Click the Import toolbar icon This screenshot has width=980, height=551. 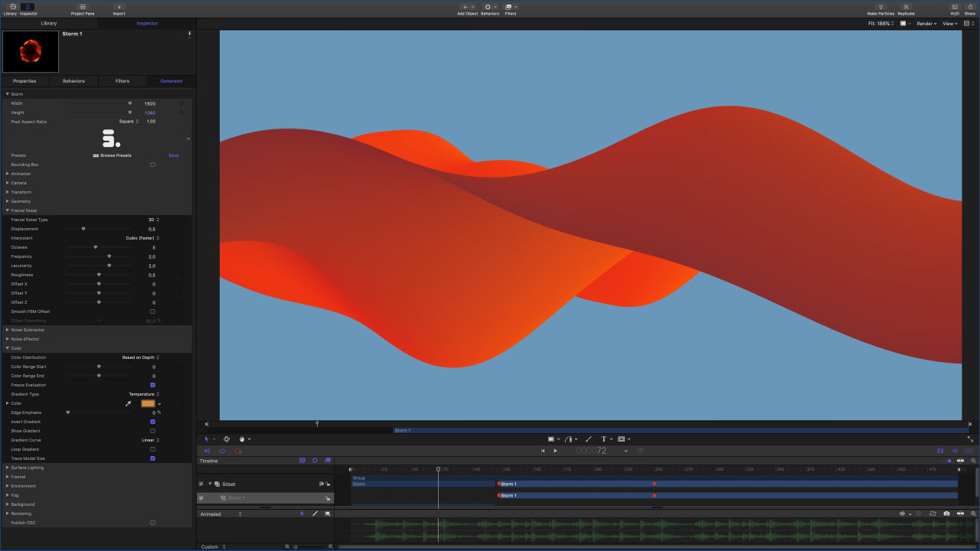tap(119, 8)
